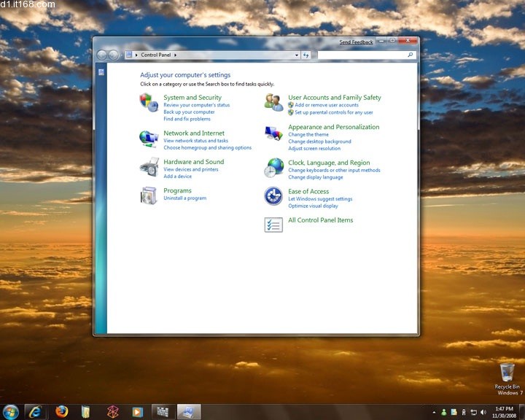Click the Back navigation arrow

click(x=102, y=55)
